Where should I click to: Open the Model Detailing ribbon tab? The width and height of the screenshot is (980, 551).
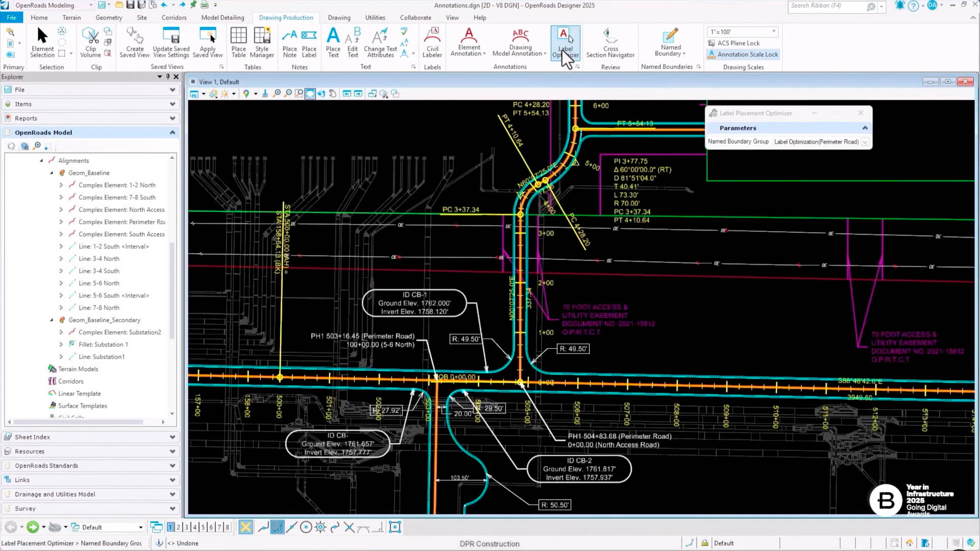pos(223,17)
